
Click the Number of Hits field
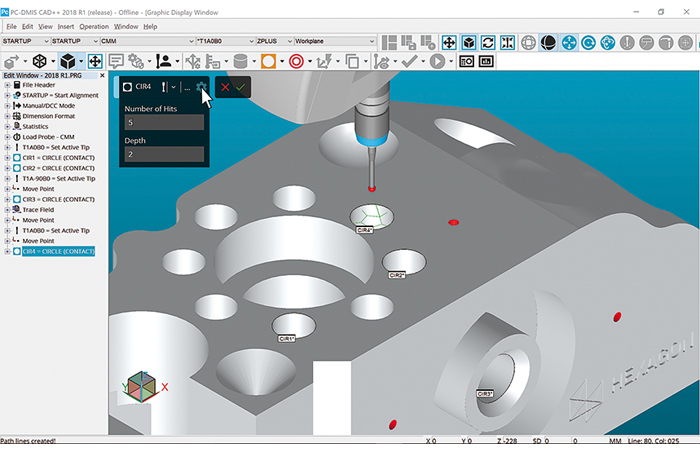164,122
